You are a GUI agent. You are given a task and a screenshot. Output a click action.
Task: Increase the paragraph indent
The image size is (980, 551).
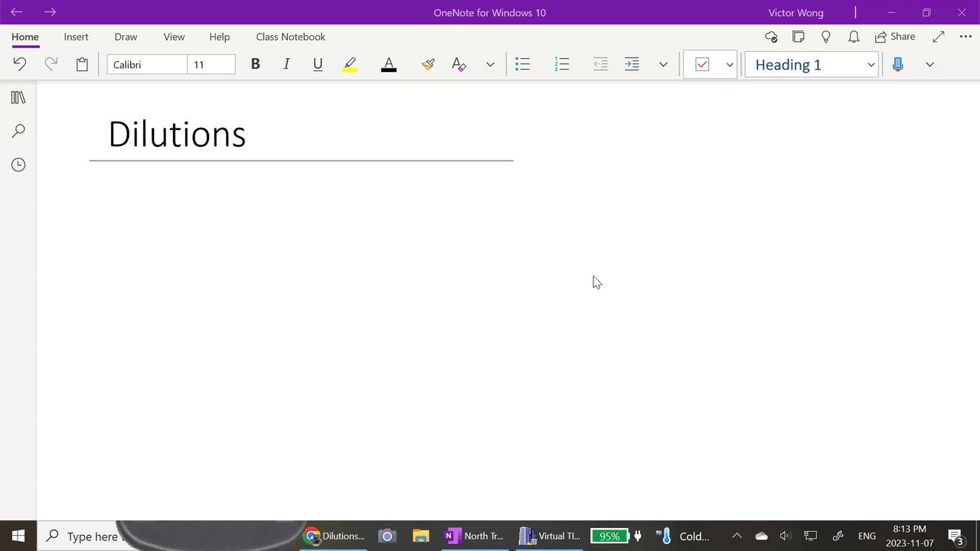(632, 64)
